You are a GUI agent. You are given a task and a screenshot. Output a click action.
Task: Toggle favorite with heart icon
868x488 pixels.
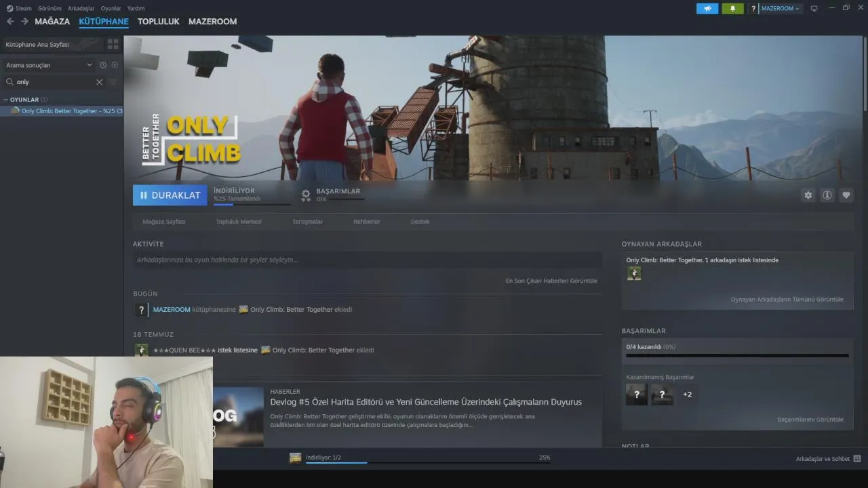point(846,195)
